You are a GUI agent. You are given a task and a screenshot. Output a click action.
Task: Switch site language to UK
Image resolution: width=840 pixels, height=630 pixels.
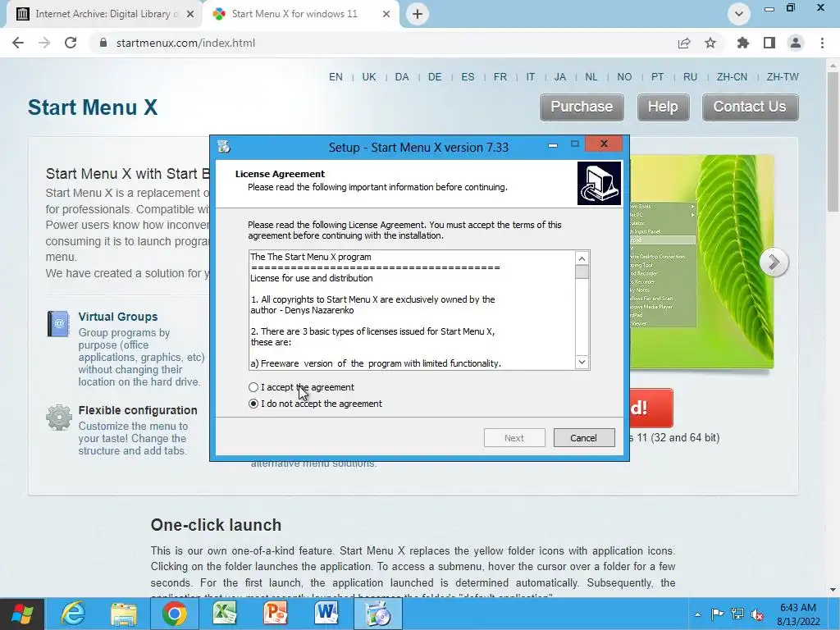[369, 77]
